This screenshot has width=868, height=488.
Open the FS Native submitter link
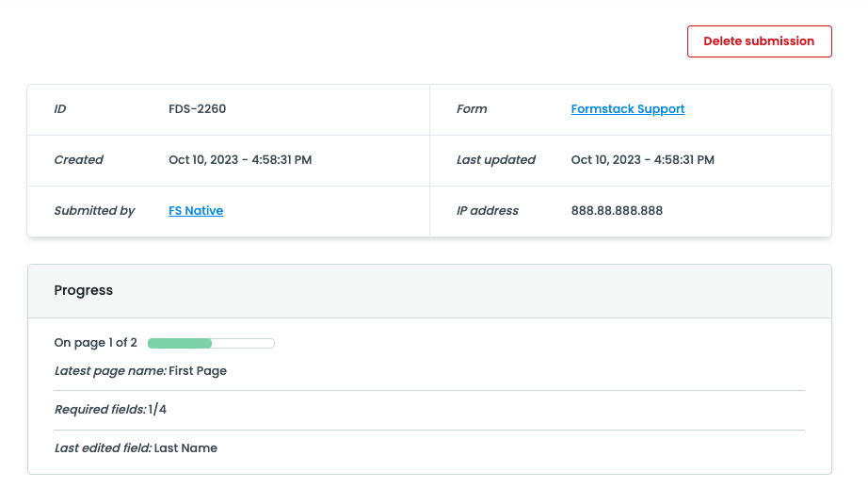pyautogui.click(x=196, y=211)
